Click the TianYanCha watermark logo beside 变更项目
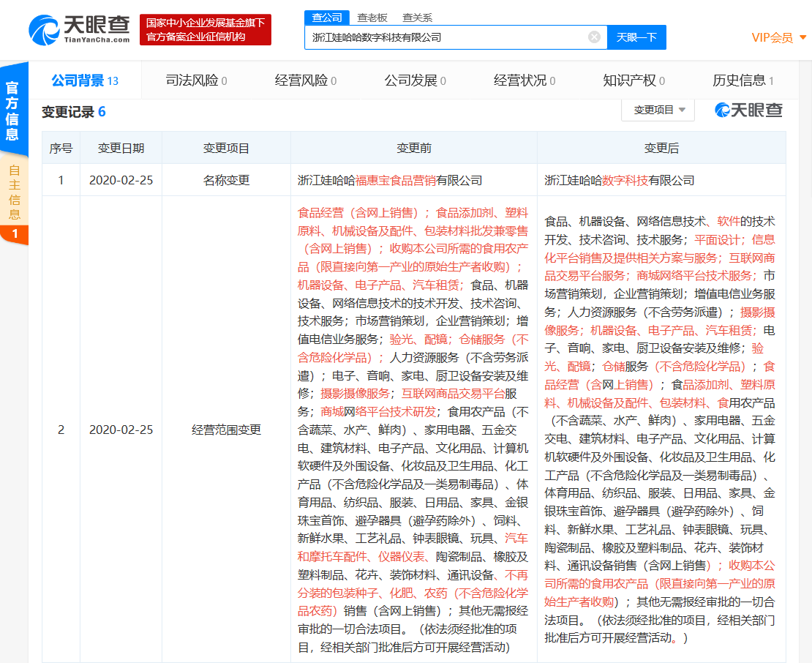812x663 pixels. [x=748, y=110]
